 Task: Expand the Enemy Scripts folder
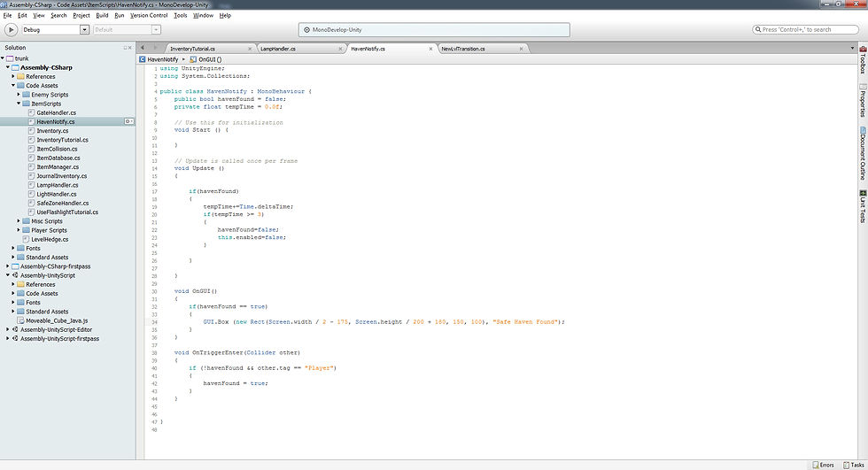pyautogui.click(x=19, y=95)
